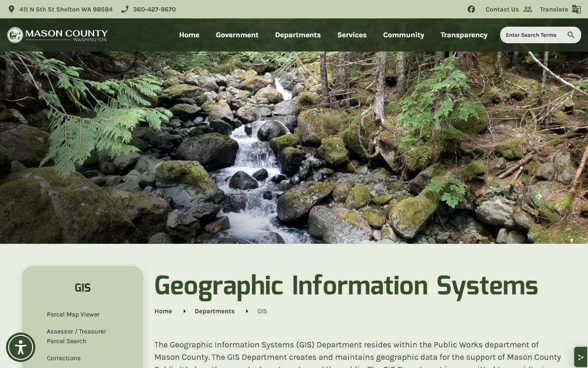The height and width of the screenshot is (368, 588).
Task: Click the 411 N 5th St address link
Action: [66, 9]
